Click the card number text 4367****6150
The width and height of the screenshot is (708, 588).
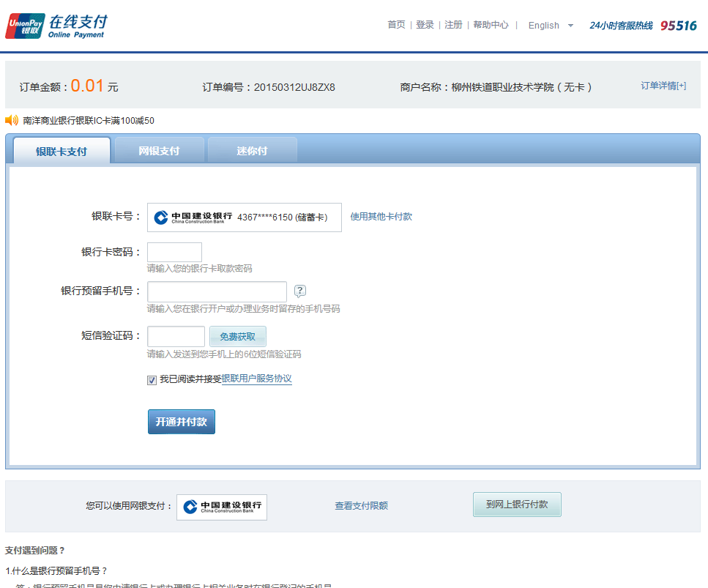click(x=264, y=217)
